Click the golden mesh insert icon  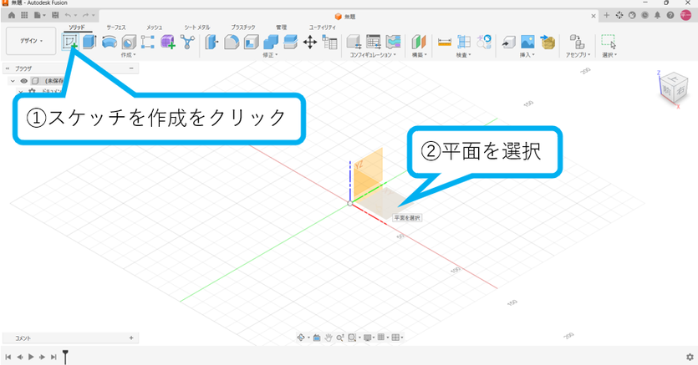click(x=548, y=42)
